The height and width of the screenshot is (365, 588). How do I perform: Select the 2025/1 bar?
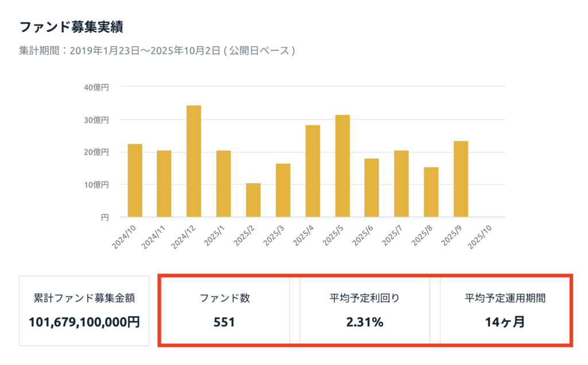click(223, 184)
